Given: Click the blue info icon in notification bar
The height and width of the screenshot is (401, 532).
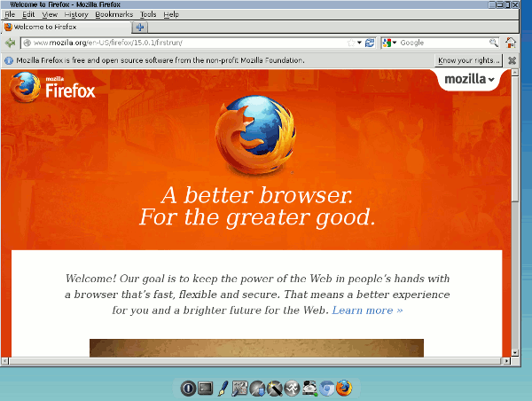Looking at the screenshot, I should pos(9,60).
